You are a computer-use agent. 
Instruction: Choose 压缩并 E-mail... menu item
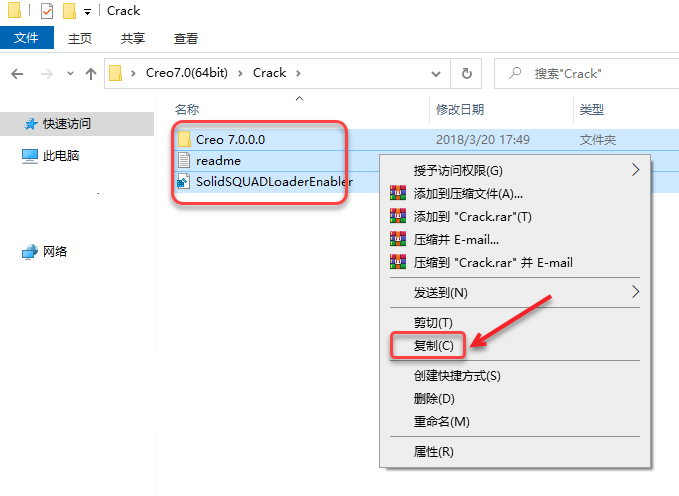[515, 239]
